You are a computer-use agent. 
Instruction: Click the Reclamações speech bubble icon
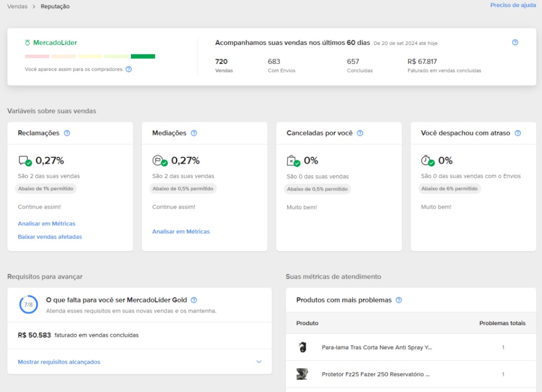click(24, 161)
